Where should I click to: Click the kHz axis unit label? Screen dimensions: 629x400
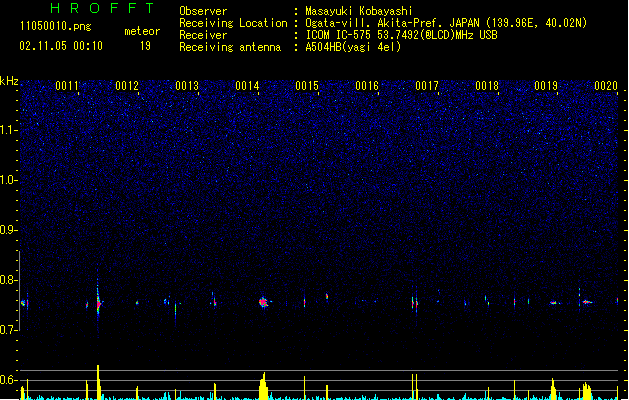click(9, 81)
